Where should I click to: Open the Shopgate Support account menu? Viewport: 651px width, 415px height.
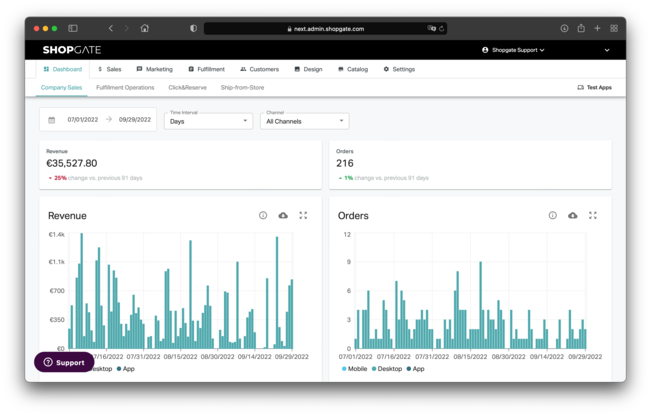point(513,50)
